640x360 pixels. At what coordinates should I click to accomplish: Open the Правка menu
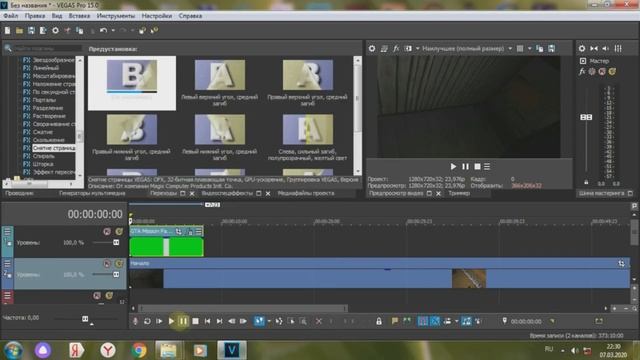(x=35, y=16)
